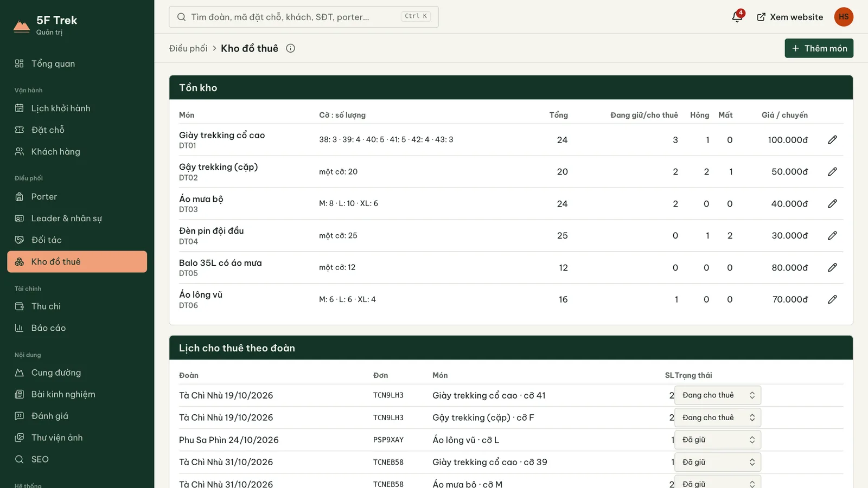Select the active Kho đồ thuê menu item
The image size is (868, 488).
tap(77, 261)
